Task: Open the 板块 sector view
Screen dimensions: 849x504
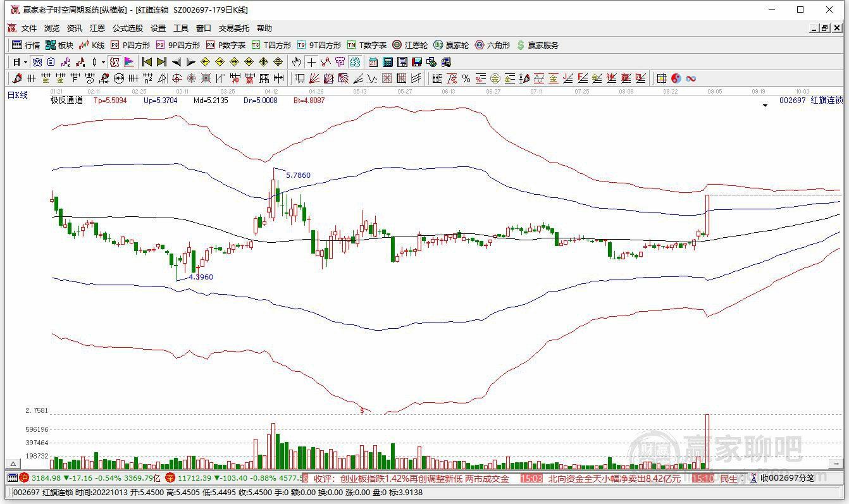Action: coord(59,45)
